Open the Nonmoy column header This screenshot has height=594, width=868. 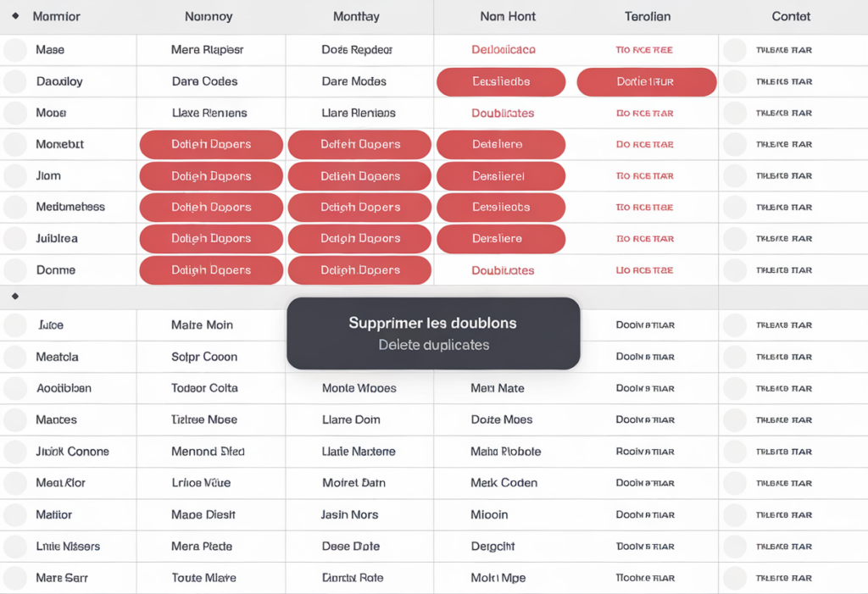coord(209,16)
